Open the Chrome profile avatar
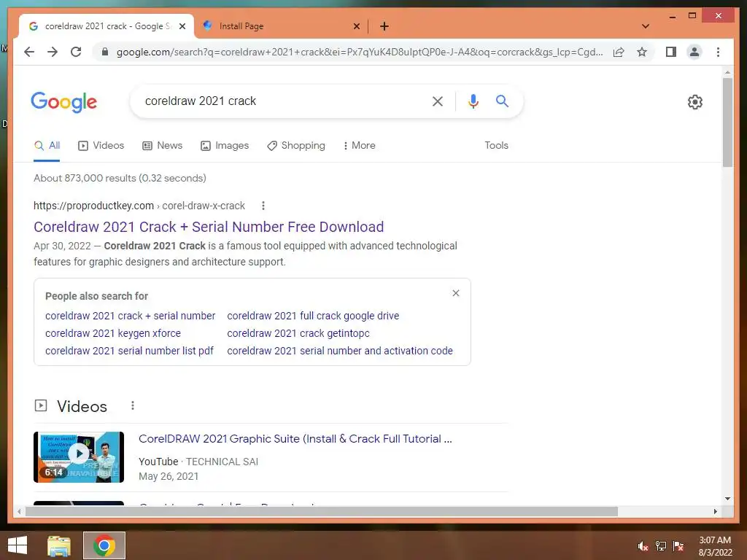The width and height of the screenshot is (747, 560). click(x=694, y=52)
